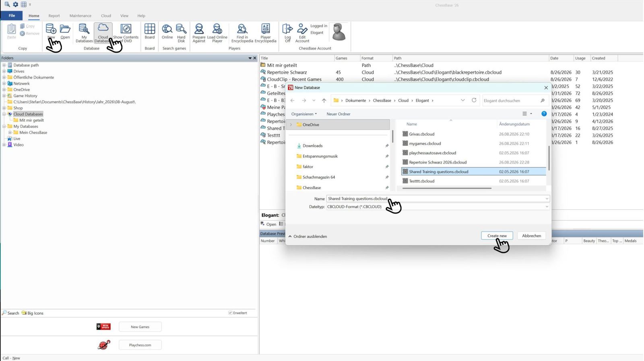The width and height of the screenshot is (644, 361).
Task: Open the File tab
Action: coord(12,16)
